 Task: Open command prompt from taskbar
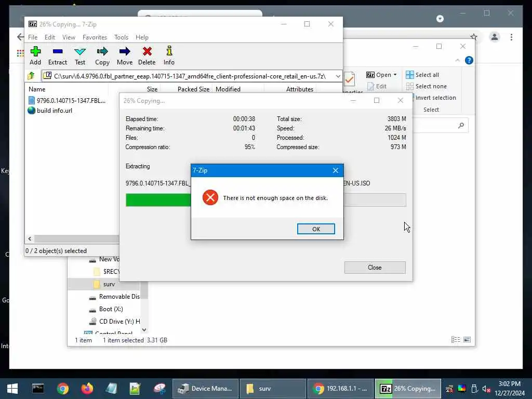pyautogui.click(x=38, y=389)
